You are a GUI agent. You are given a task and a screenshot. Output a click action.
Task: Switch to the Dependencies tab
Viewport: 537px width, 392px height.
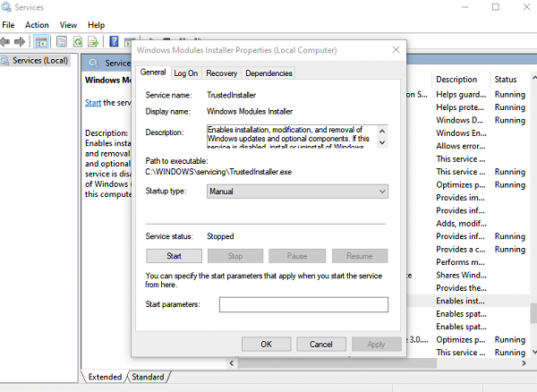coord(268,73)
